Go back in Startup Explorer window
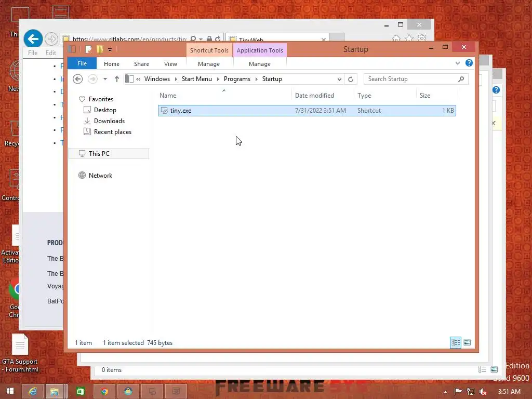Viewport: 532px width, 399px height. point(78,79)
